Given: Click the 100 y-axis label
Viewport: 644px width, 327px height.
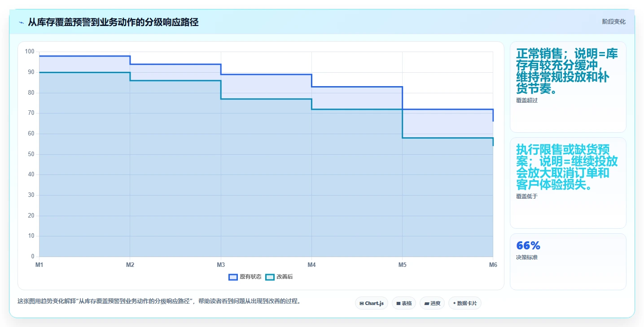Looking at the screenshot, I should point(30,52).
